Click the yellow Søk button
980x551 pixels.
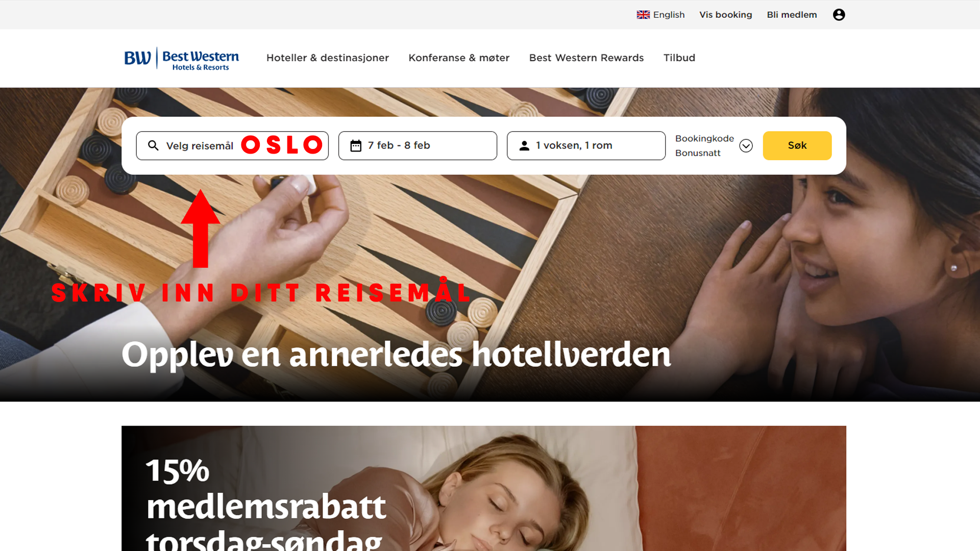pos(797,146)
